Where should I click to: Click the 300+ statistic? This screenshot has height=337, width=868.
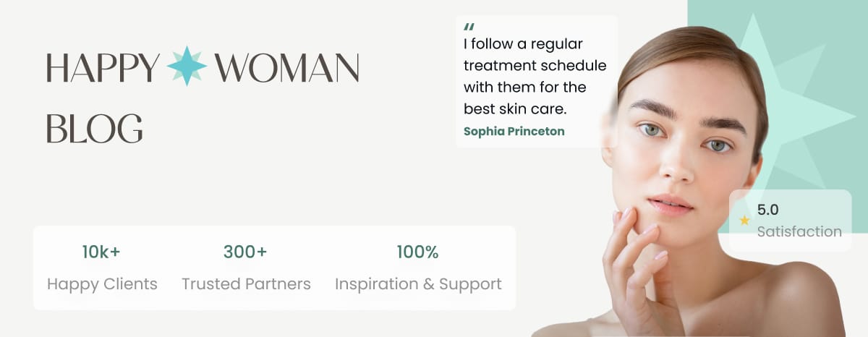pyautogui.click(x=245, y=252)
